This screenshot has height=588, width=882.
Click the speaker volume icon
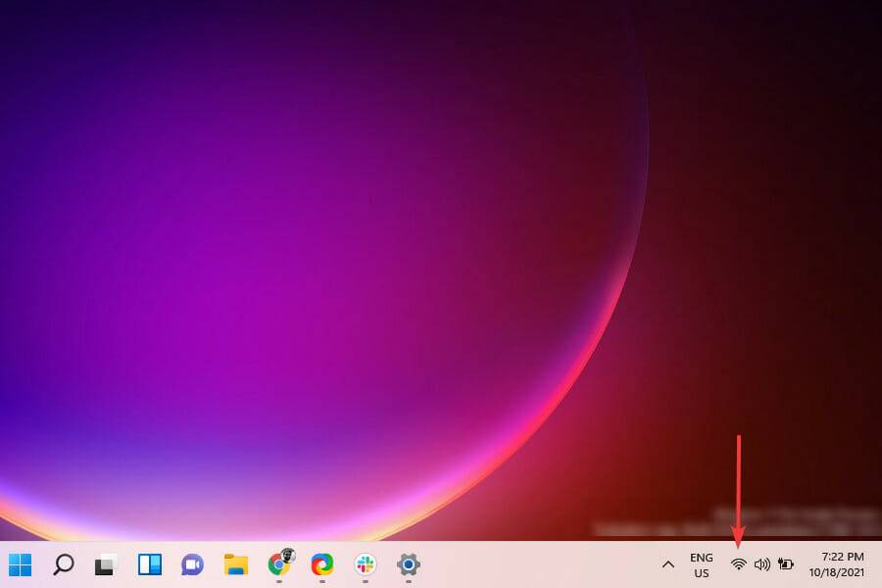[x=761, y=565]
